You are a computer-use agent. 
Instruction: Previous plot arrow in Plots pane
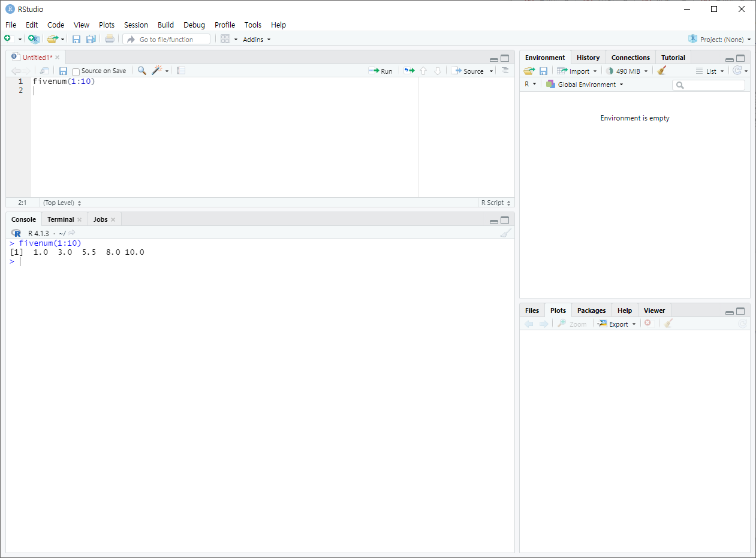[x=529, y=324]
